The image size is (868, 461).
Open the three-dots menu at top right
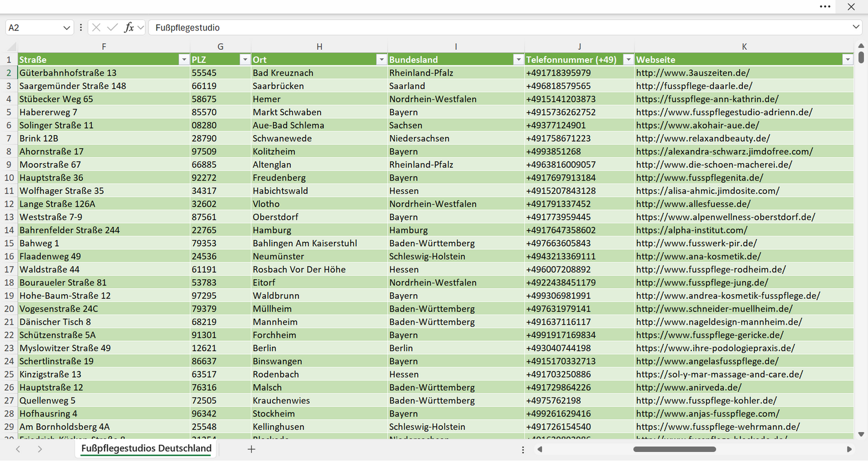[x=825, y=7]
